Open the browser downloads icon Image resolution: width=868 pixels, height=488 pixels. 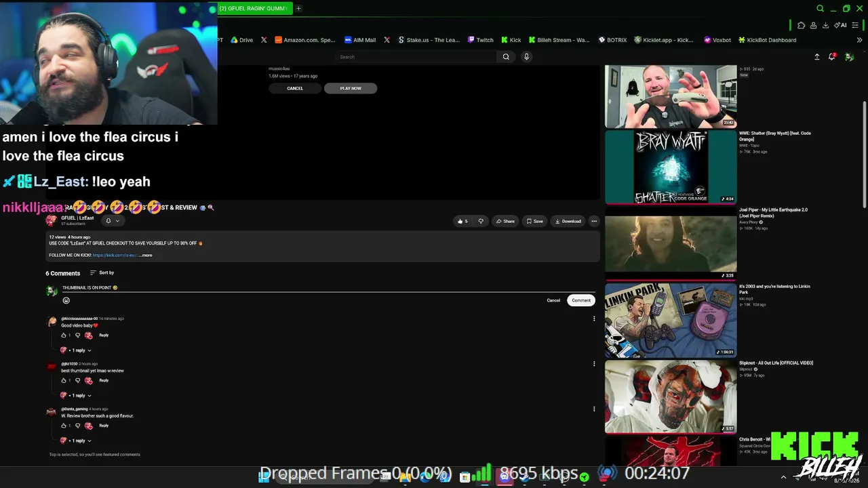click(x=825, y=25)
